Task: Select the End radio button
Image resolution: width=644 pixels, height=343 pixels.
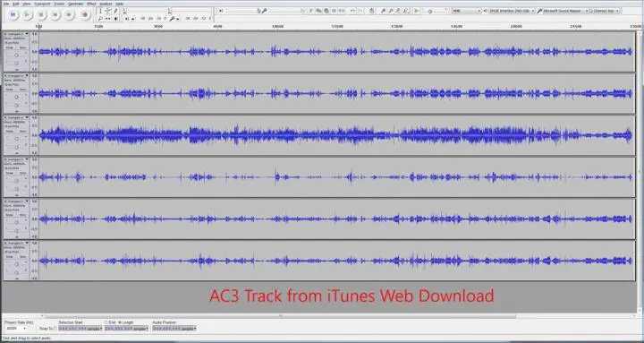Action: pos(106,322)
